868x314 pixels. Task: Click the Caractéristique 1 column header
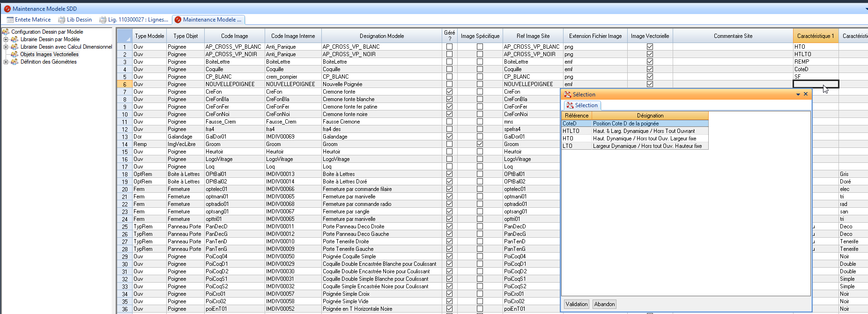pyautogui.click(x=815, y=36)
